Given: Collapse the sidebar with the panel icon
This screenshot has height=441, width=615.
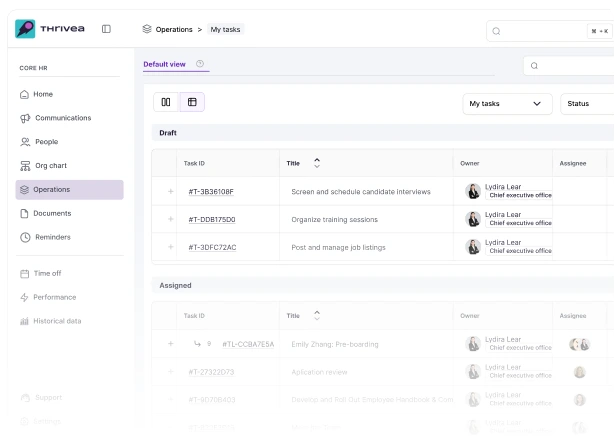Looking at the screenshot, I should tap(106, 28).
